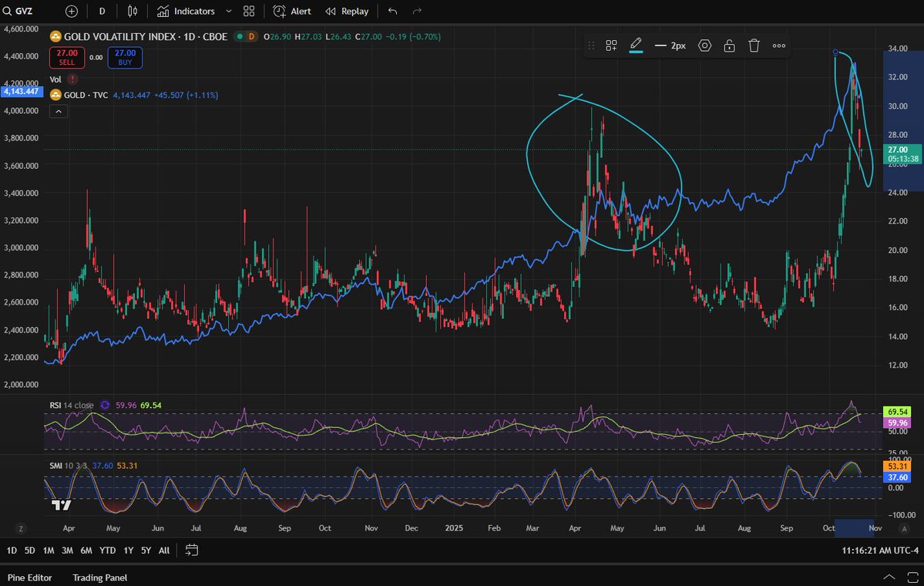924x586 pixels.
Task: Click RSI value label 69.54 on scale
Action: 897,412
